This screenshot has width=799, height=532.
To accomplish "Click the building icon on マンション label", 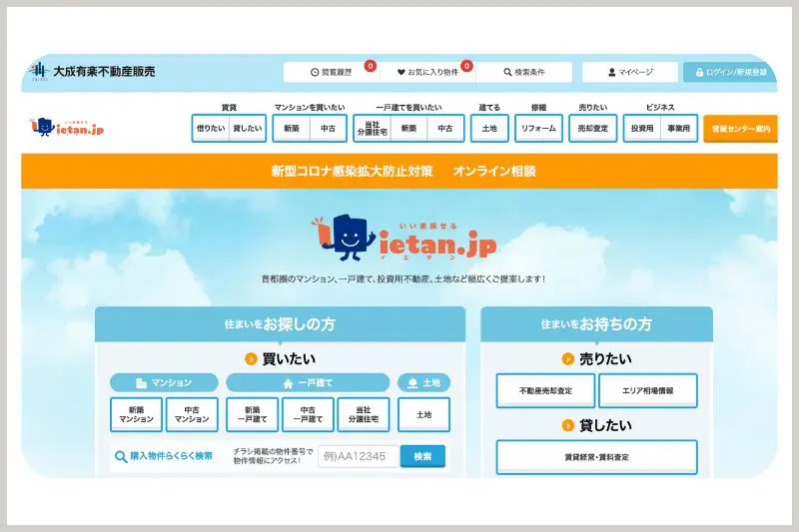I will (x=141, y=383).
